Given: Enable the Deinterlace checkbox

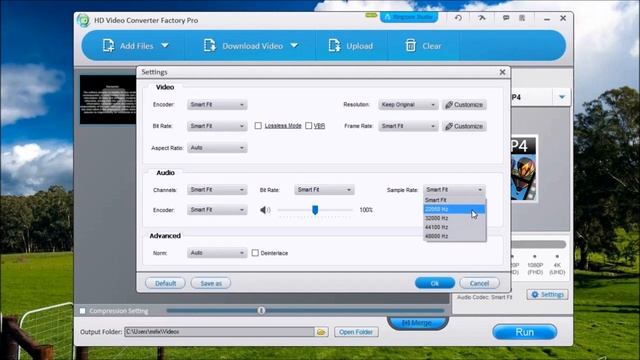Looking at the screenshot, I should 255,253.
